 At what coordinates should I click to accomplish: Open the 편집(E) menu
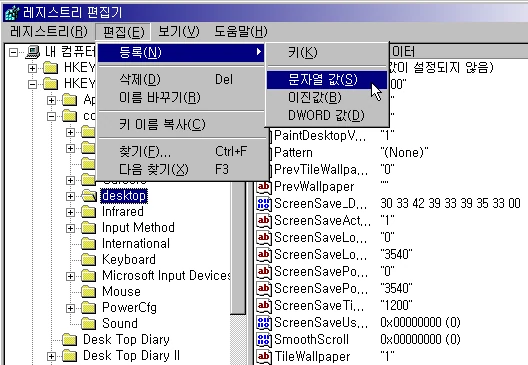(123, 32)
